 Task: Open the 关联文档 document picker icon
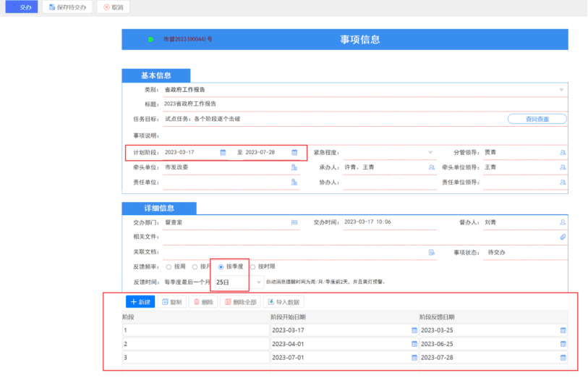432,253
